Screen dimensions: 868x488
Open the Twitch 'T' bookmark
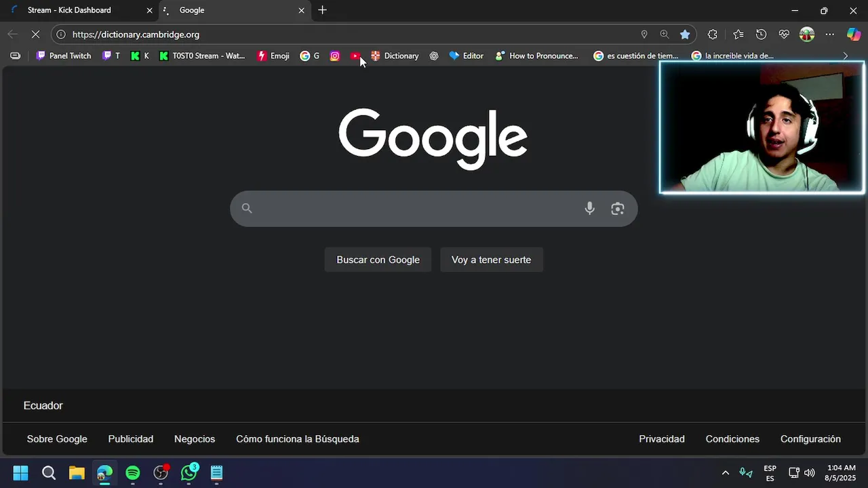coord(111,56)
